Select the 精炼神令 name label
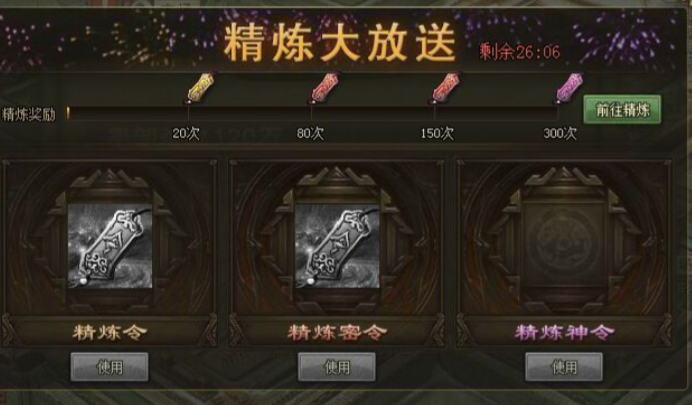 point(564,332)
